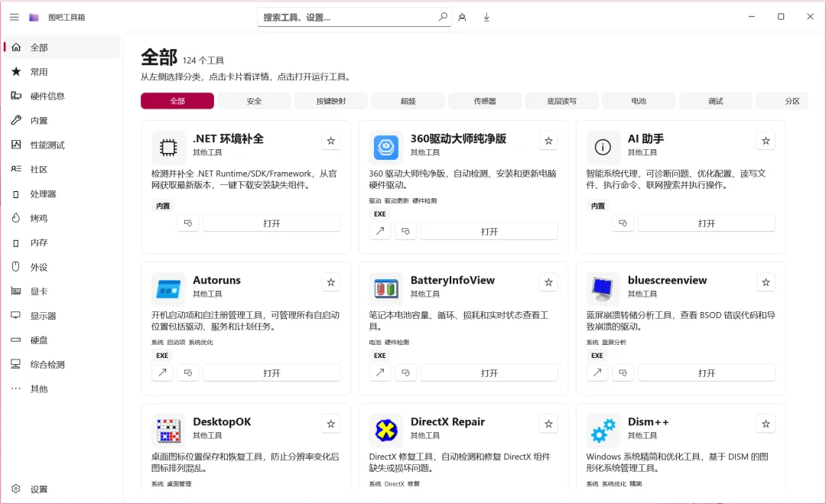Open 设置 at sidebar bottom
This screenshot has width=826, height=504.
(x=62, y=489)
